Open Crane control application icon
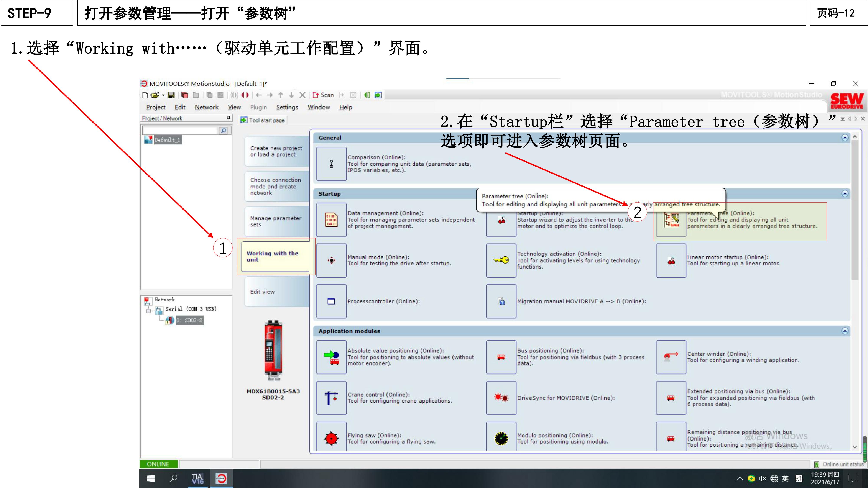 [x=331, y=398]
